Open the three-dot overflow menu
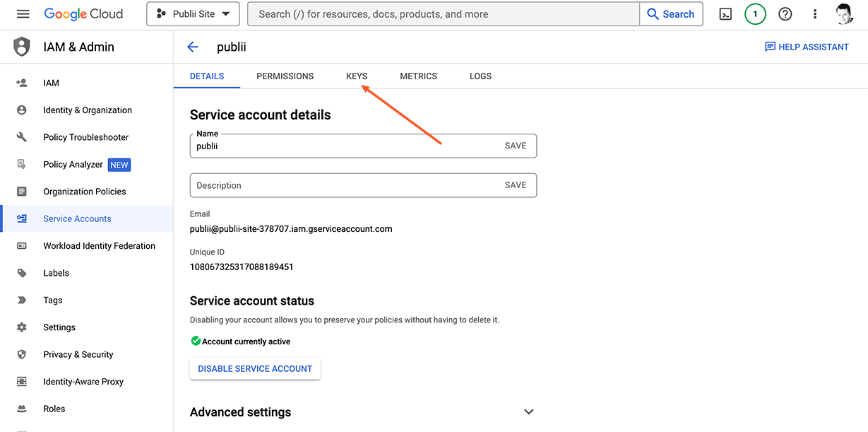This screenshot has height=432, width=868. click(x=815, y=13)
